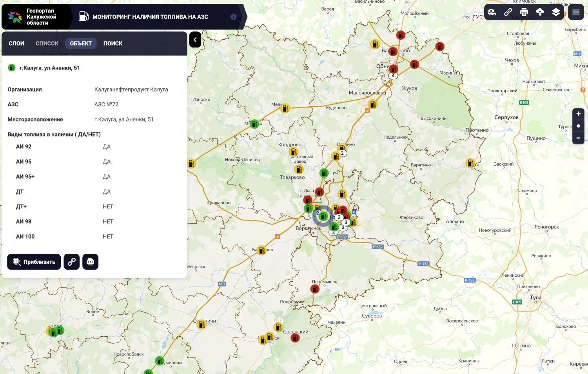588x374 pixels.
Task: Select yellow marker at Полотняный Завод
Action: tap(299, 170)
